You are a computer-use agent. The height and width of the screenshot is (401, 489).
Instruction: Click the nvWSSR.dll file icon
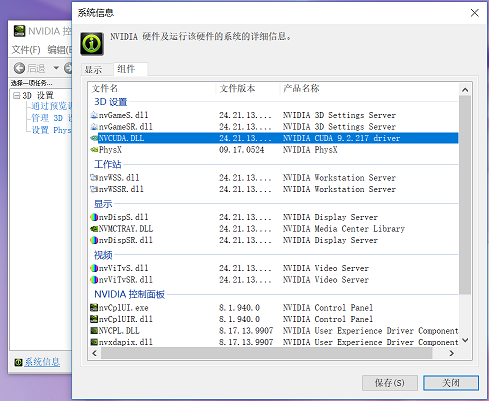(x=94, y=189)
